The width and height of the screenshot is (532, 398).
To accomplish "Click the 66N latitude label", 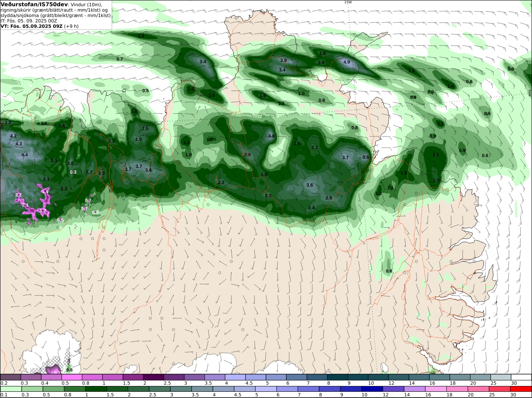I will [x=530, y=93].
